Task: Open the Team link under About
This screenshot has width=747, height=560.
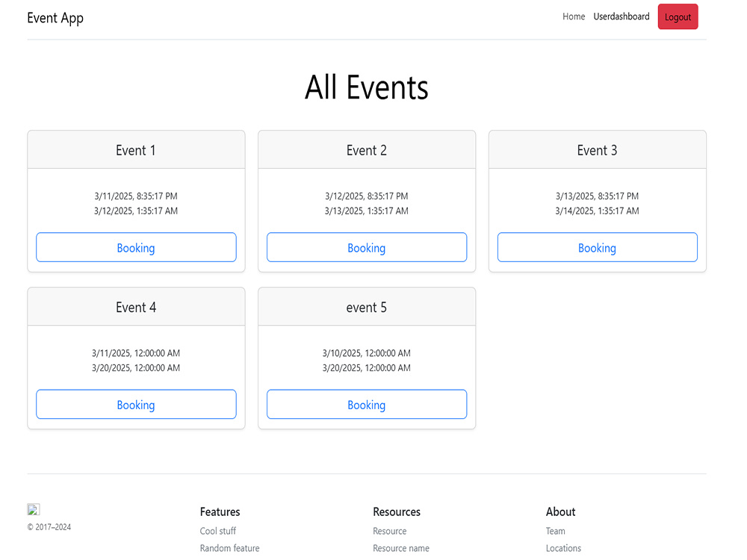Action: coord(556,531)
